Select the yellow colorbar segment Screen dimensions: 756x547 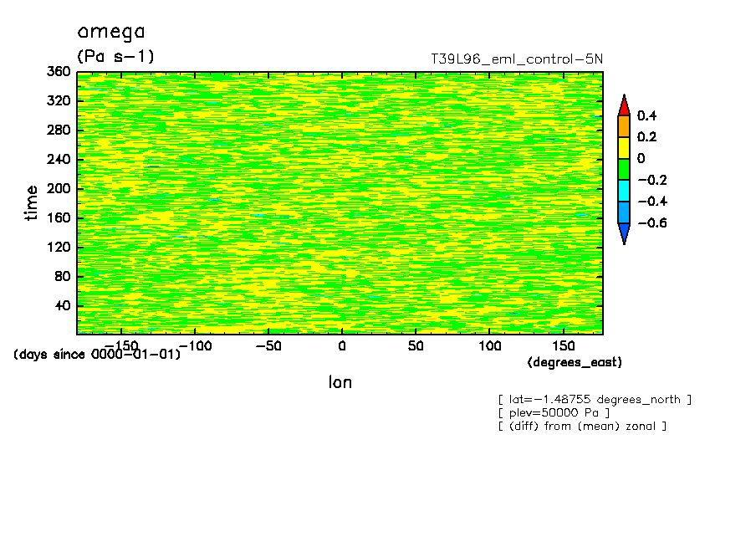click(x=624, y=148)
